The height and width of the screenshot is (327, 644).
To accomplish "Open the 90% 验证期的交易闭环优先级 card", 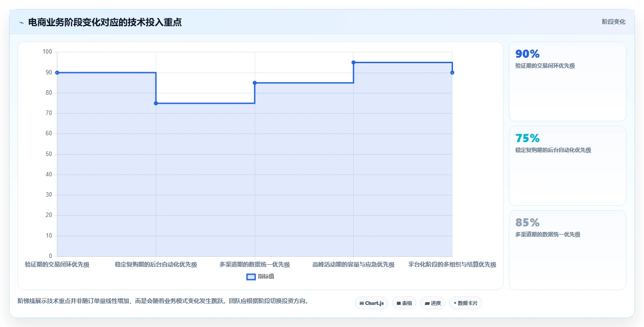I will [x=568, y=82].
